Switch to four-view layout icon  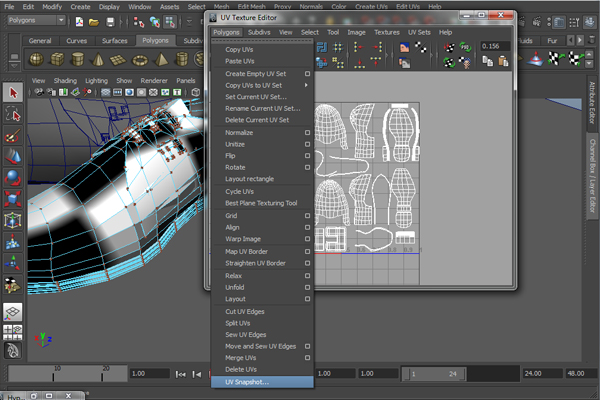(13, 332)
